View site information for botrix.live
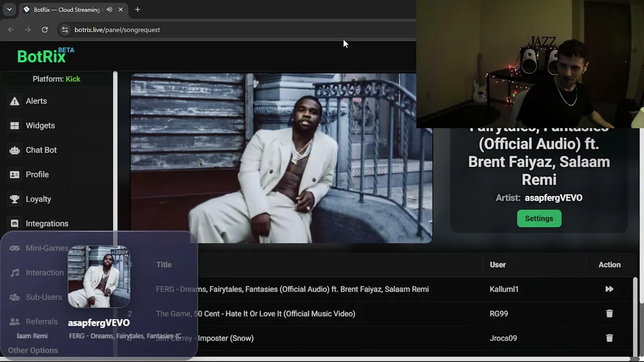Viewport: 644px width, 362px height. tap(65, 30)
